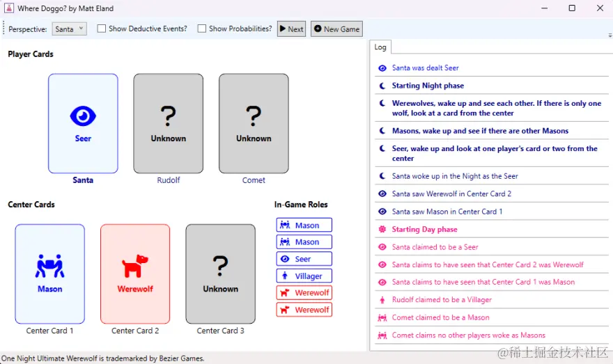This screenshot has height=364, width=613.
Task: Click the plus circle icon on New Game button
Action: pos(318,29)
